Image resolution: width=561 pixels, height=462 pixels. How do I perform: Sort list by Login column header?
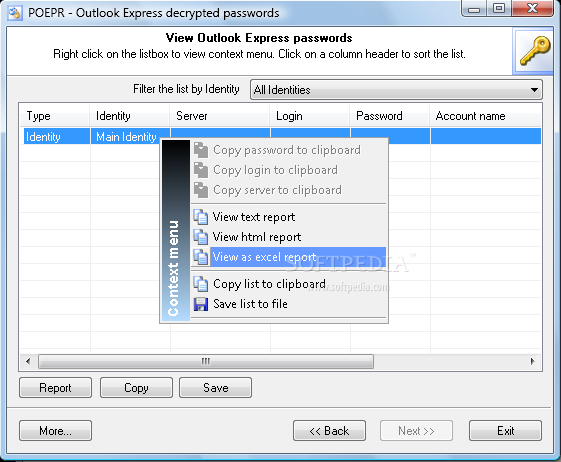(310, 116)
